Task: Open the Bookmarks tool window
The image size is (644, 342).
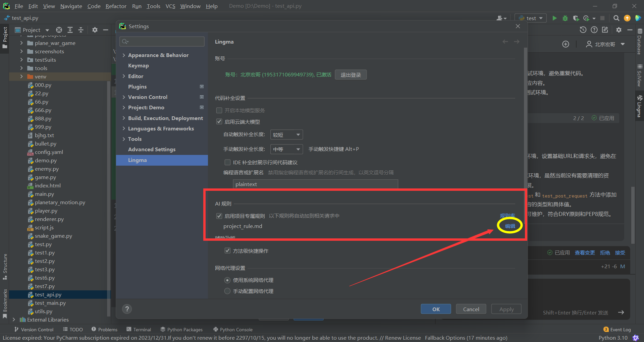Action: 5,304
